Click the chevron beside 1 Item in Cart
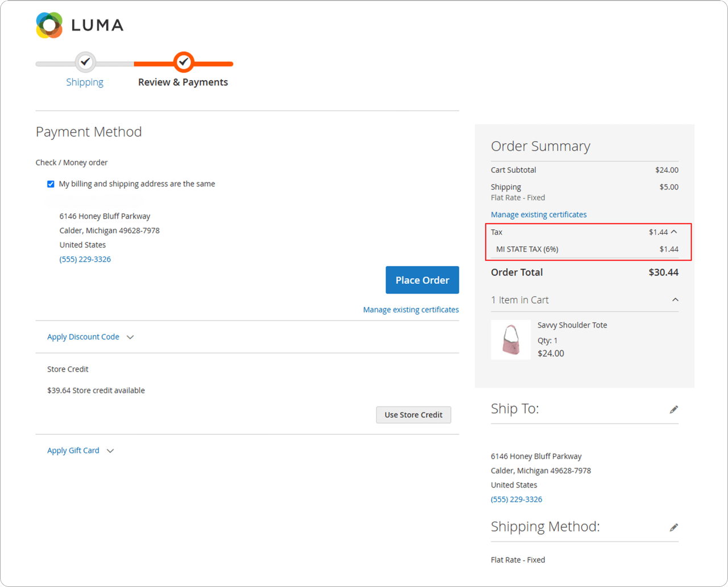The image size is (728, 587). 675,299
